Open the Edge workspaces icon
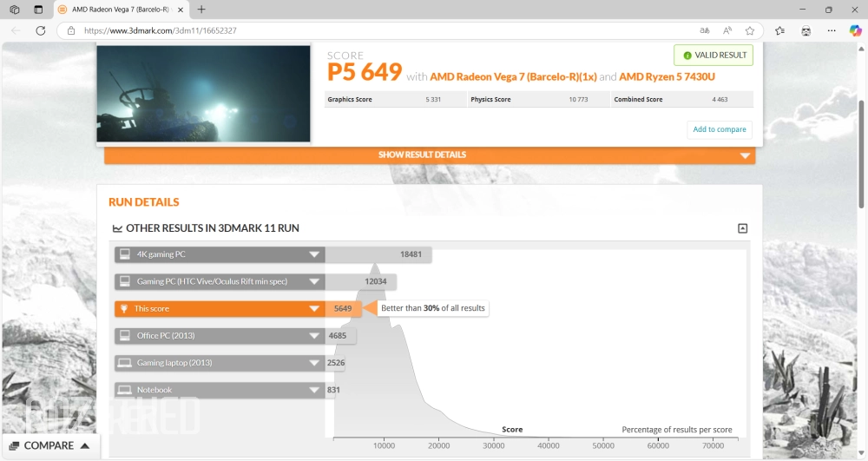 point(15,10)
